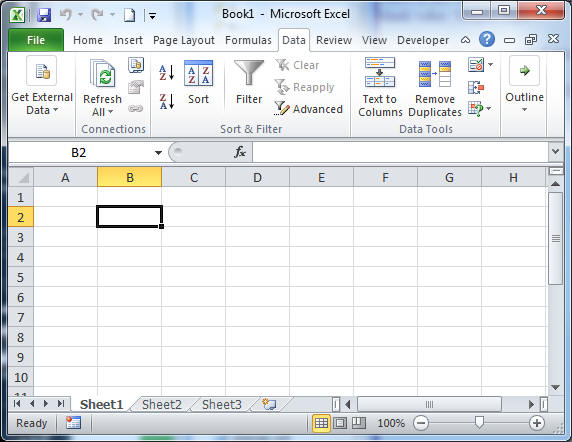
Task: Click the connection Properties icon
Action: (x=136, y=87)
